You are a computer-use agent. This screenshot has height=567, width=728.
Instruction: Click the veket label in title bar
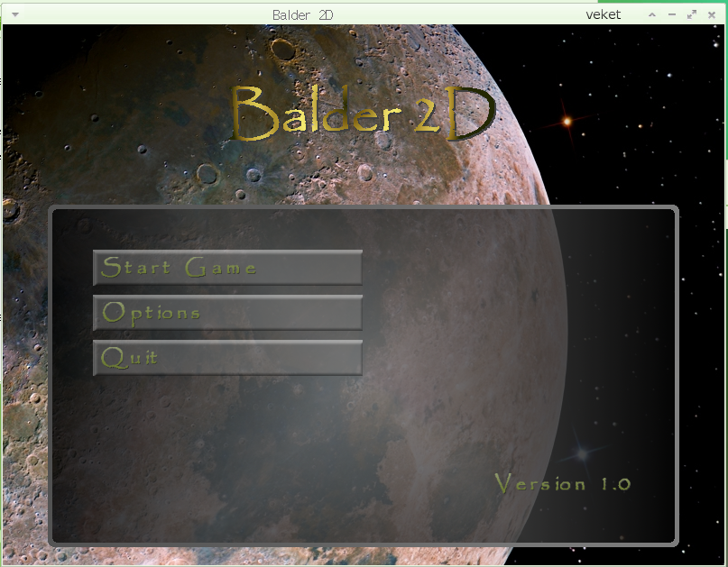(x=604, y=14)
